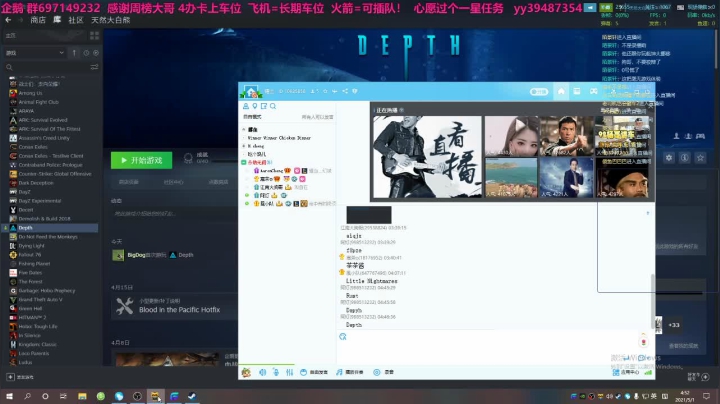Image resolution: width=720 pixels, height=404 pixels.
Task: Open YY audio mixer sliders icon
Action: [x=289, y=372]
